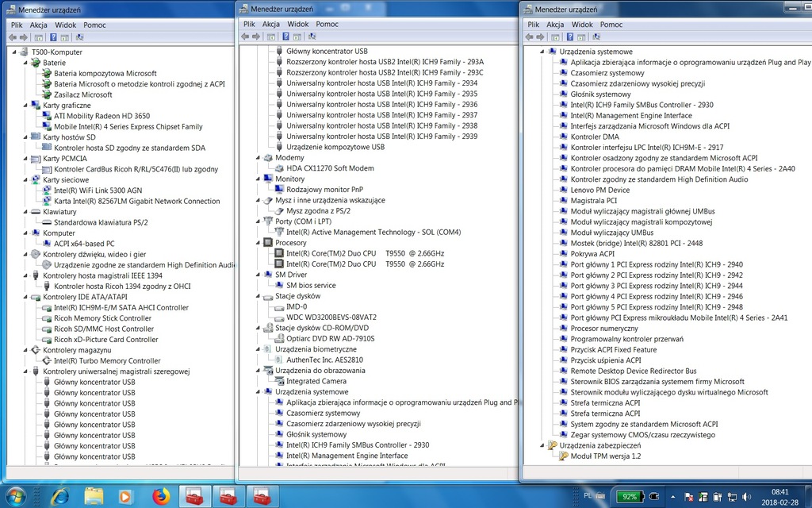Select Standardowa klawiatura PS/2
This screenshot has height=508, width=812.
pos(101,222)
